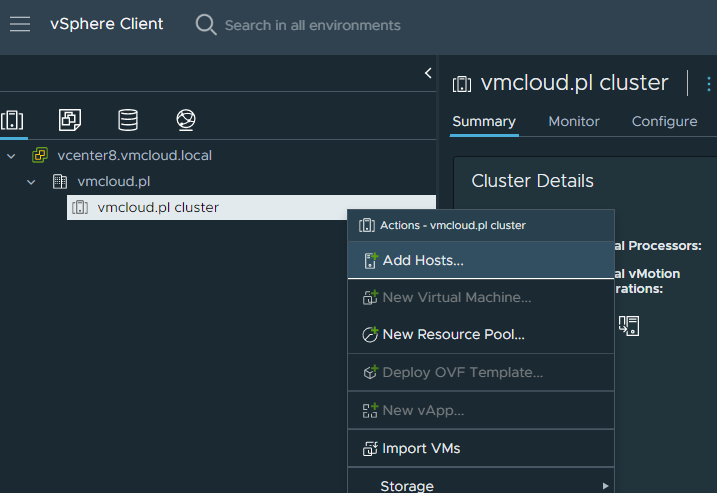This screenshot has width=717, height=493.
Task: Click Import VMs in context menu
Action: [x=421, y=448]
